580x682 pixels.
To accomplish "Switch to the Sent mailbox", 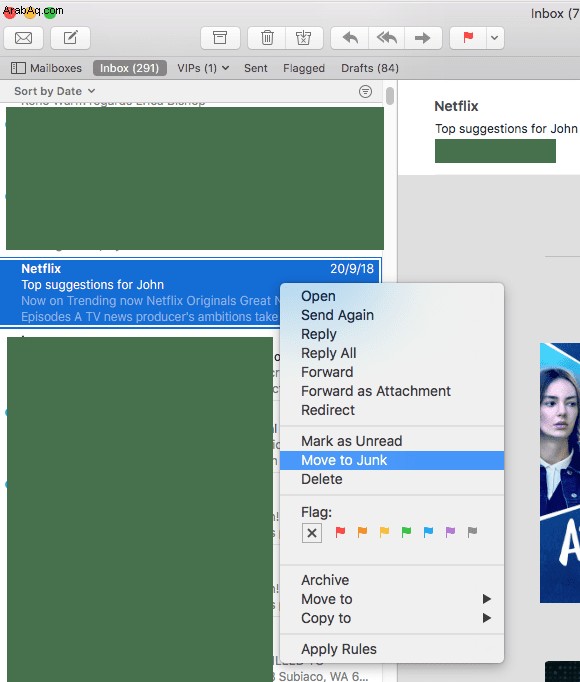I will 255,68.
